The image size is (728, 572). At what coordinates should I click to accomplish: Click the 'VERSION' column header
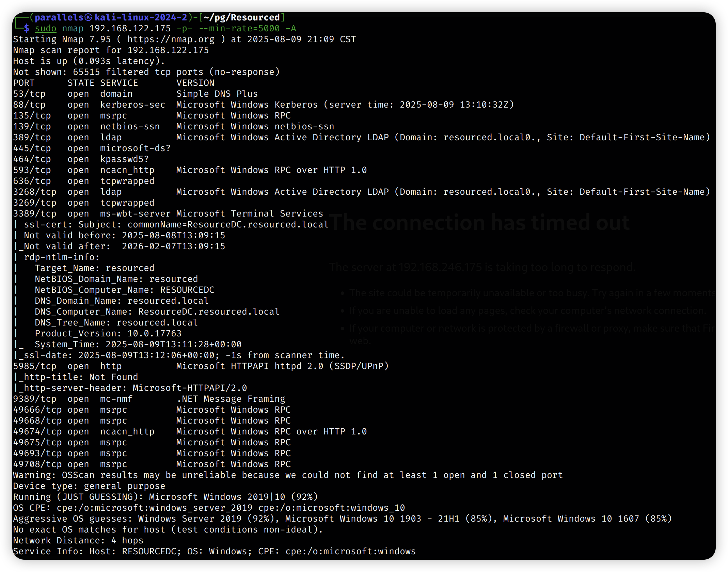[x=195, y=83]
